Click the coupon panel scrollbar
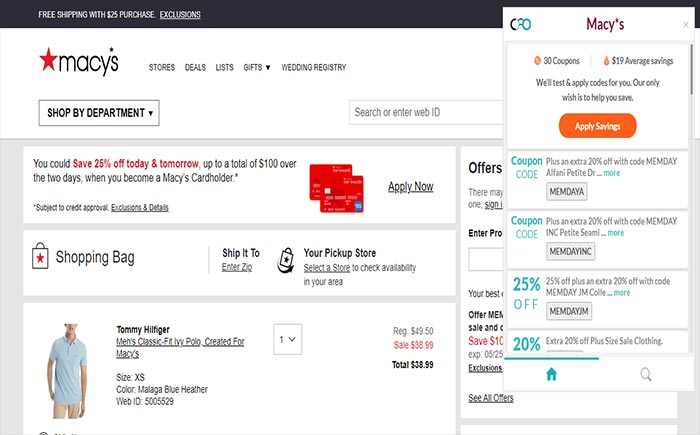Image resolution: width=700 pixels, height=435 pixels. click(x=692, y=69)
